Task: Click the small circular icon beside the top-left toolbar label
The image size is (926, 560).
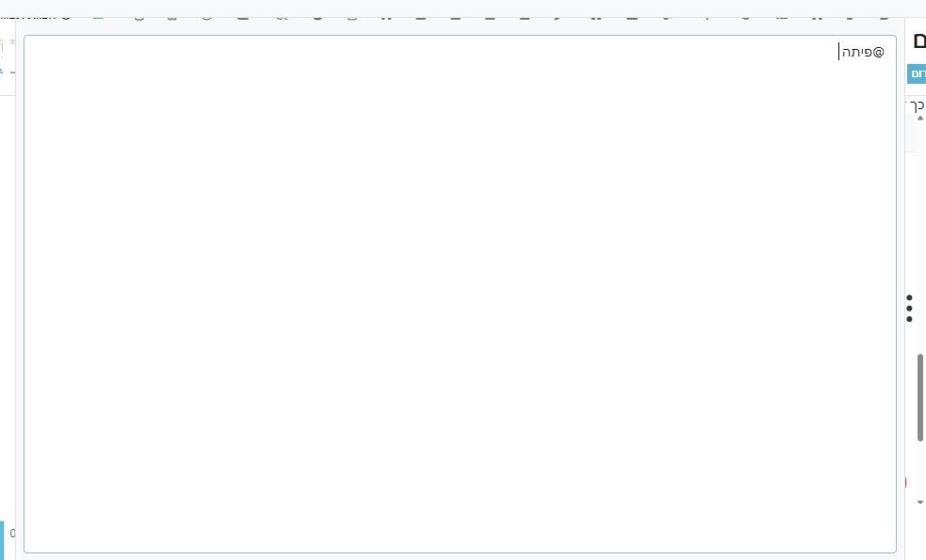Action: point(66,16)
